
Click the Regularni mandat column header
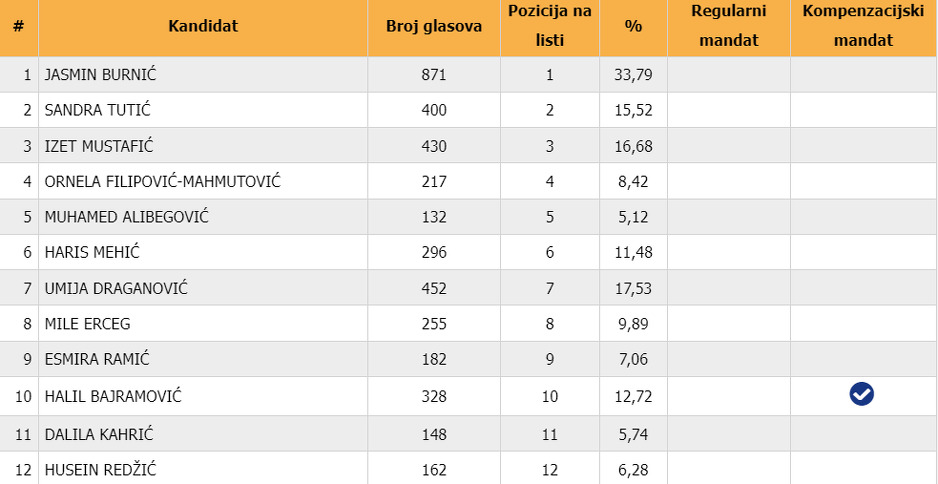728,27
